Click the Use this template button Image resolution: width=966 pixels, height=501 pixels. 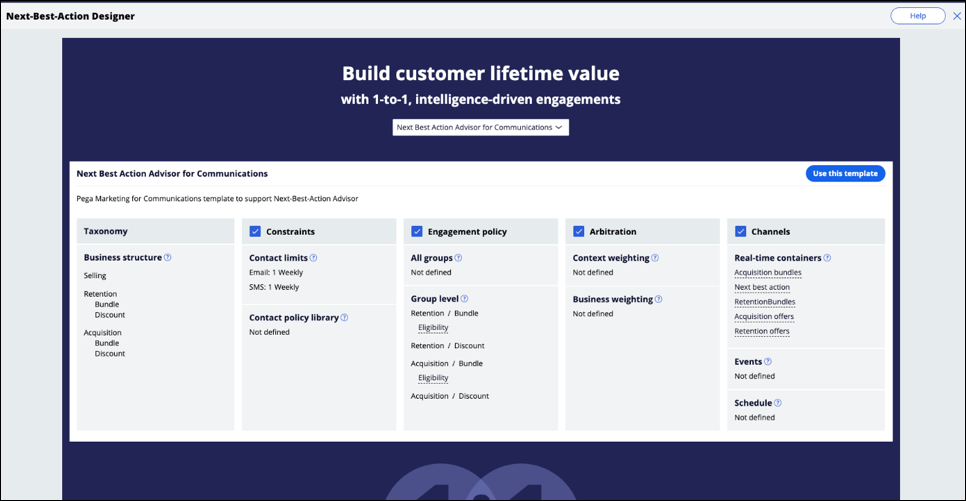[x=845, y=173]
